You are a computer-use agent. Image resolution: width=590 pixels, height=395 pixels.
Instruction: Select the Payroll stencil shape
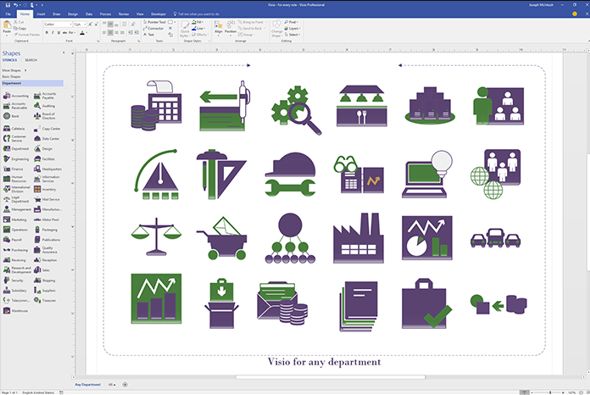click(x=13, y=240)
